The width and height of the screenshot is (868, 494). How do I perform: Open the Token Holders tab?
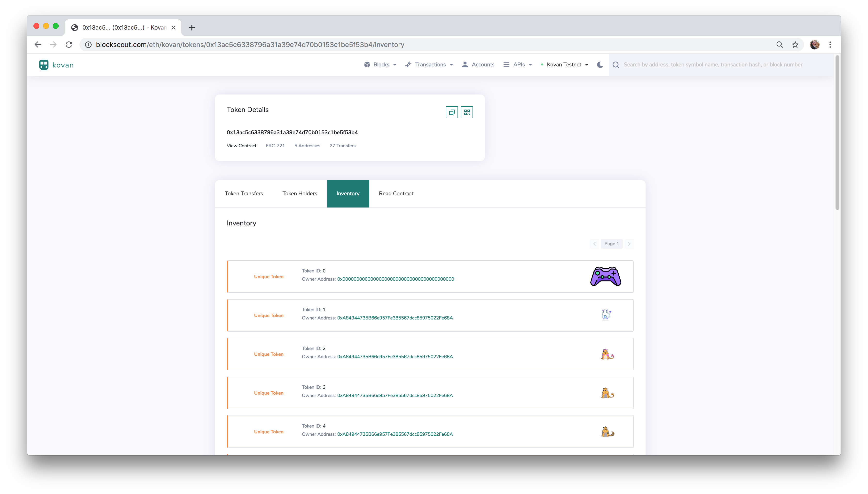tap(300, 194)
